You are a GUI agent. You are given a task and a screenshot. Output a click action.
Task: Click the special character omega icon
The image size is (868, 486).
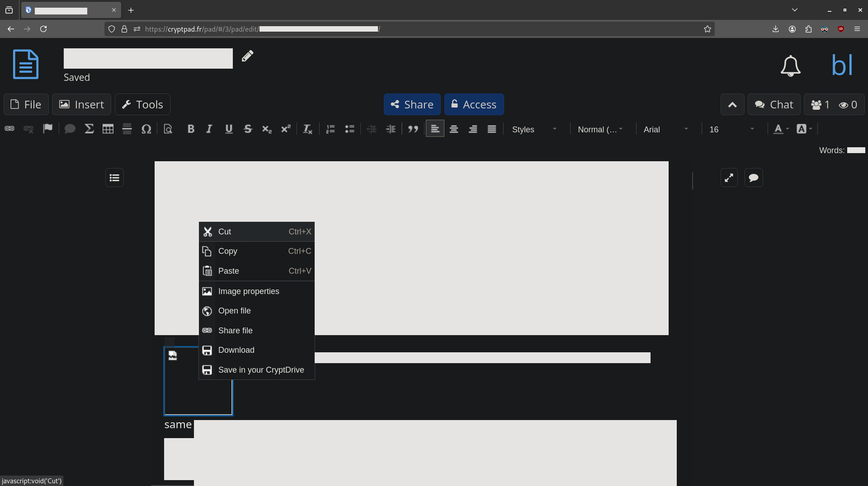coord(146,129)
